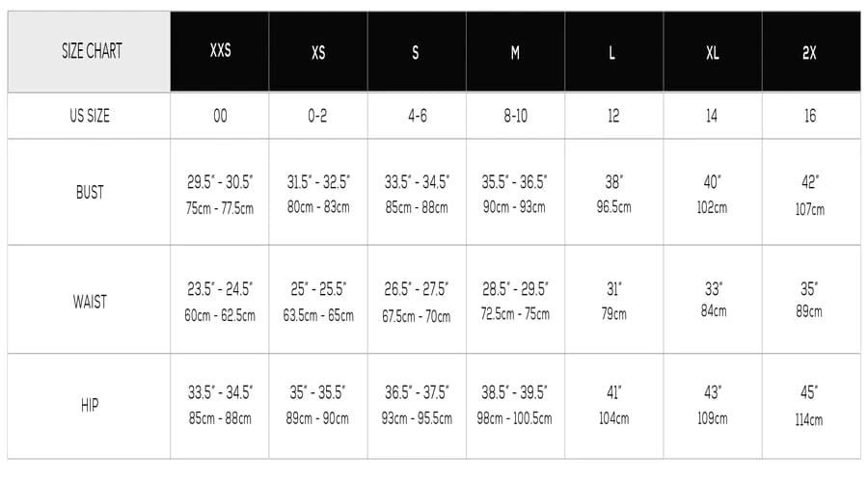Click hip 45" 114cm cell
The height and width of the screenshot is (482, 868).
(x=811, y=406)
